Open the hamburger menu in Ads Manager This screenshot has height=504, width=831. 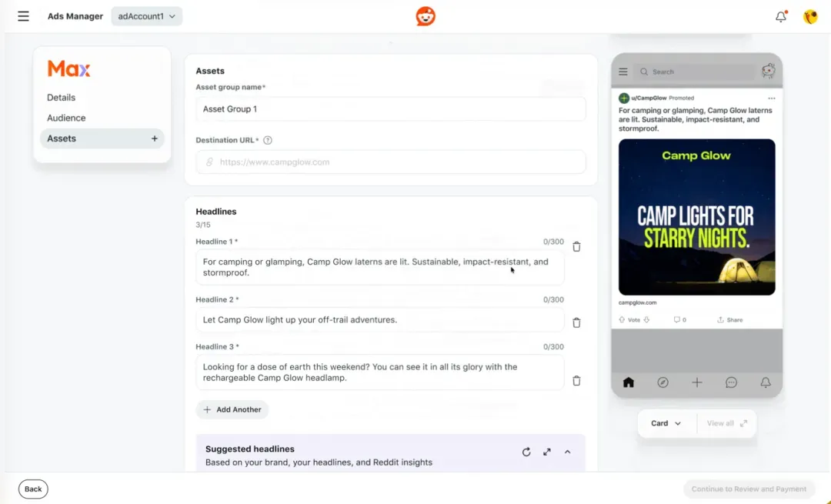tap(23, 16)
